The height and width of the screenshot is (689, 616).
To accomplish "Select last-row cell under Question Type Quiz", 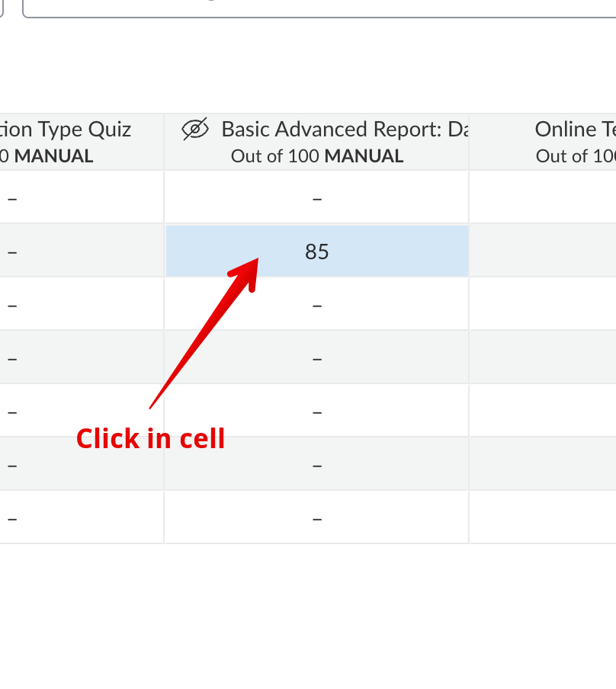I will (x=76, y=518).
